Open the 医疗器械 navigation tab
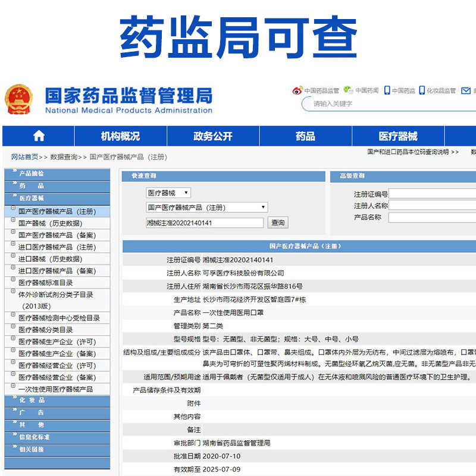 (398, 136)
